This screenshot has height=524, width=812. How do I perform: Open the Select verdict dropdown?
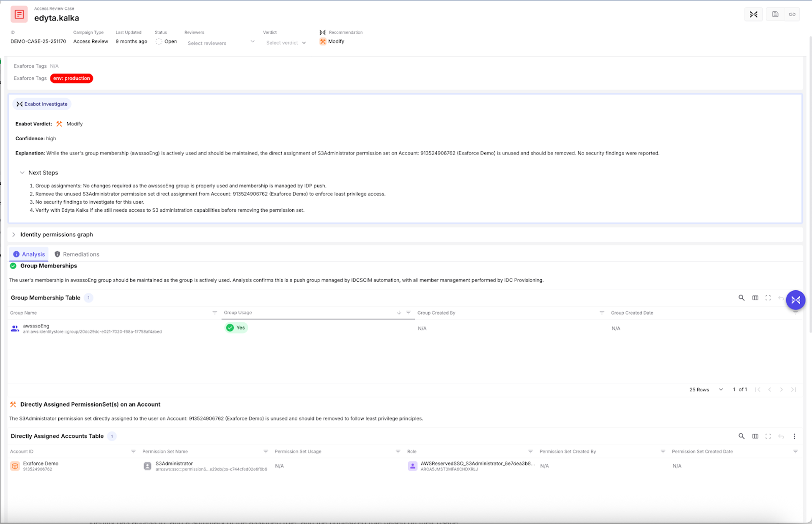[x=286, y=43]
